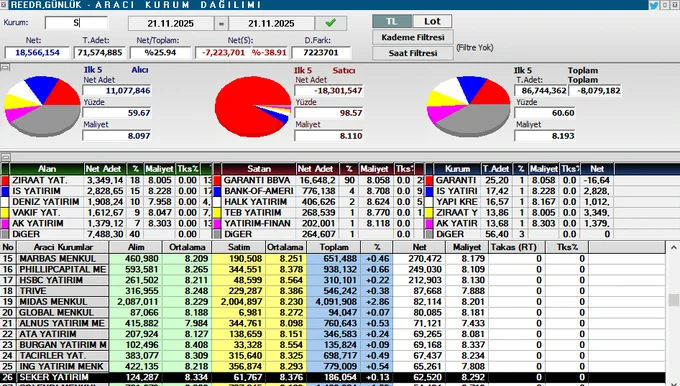
Task: Click the T.Adet value 71,574,885
Action: tap(100, 52)
